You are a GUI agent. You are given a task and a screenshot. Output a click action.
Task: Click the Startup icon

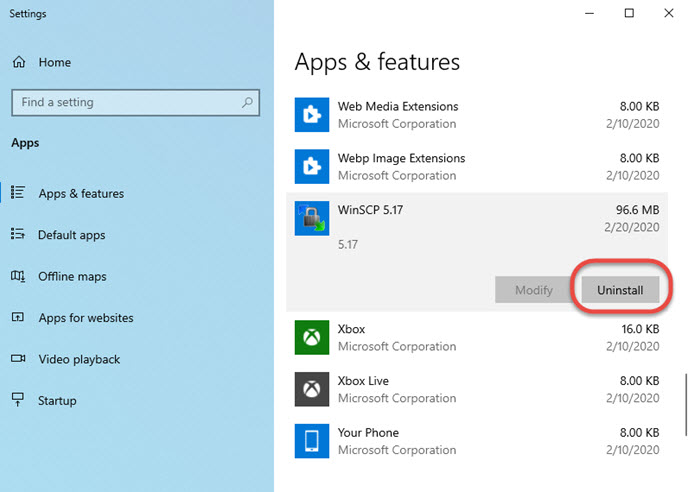coord(18,399)
